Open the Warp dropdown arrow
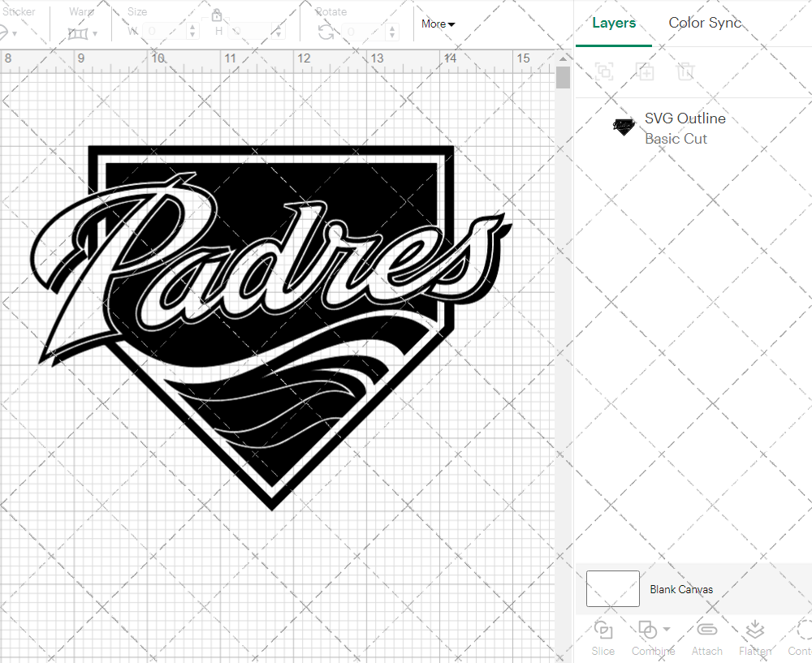The image size is (812, 663). pyautogui.click(x=95, y=35)
